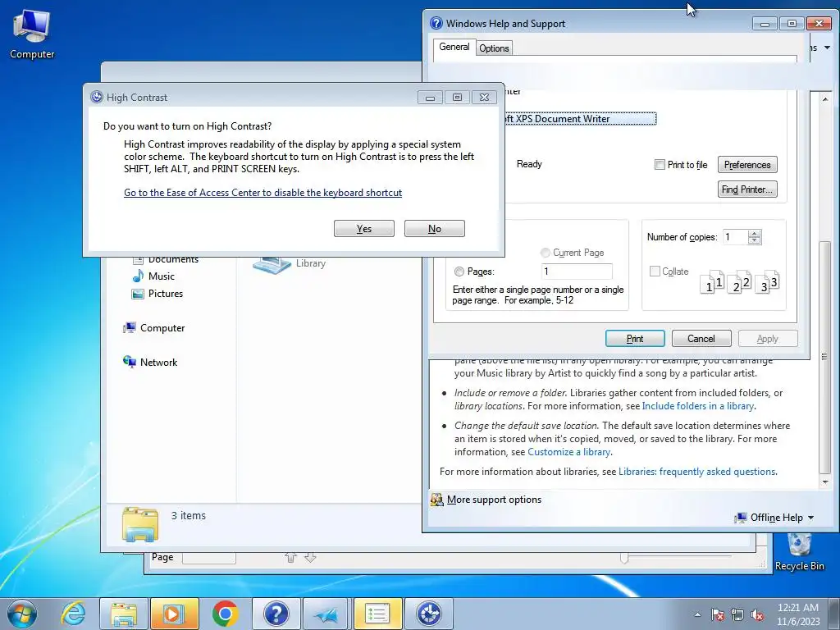Open the Help toolbar options dropdown arrow

pos(828,48)
